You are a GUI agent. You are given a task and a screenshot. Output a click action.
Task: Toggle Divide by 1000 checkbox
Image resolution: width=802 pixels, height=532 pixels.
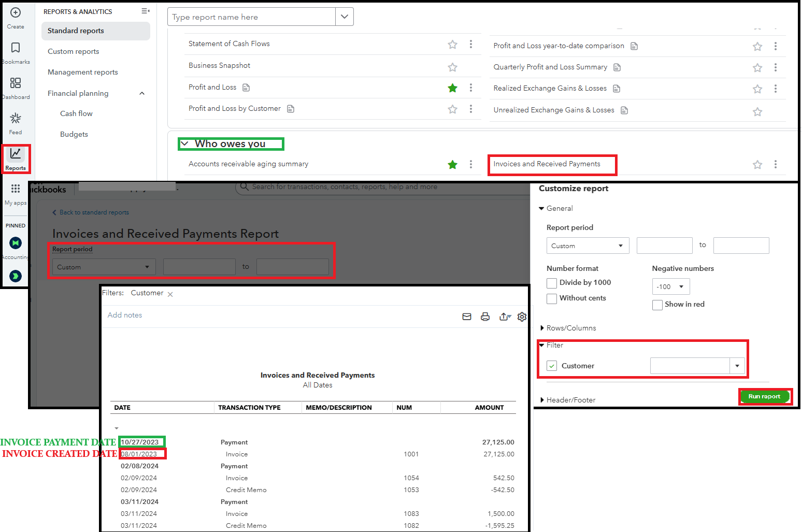(552, 283)
